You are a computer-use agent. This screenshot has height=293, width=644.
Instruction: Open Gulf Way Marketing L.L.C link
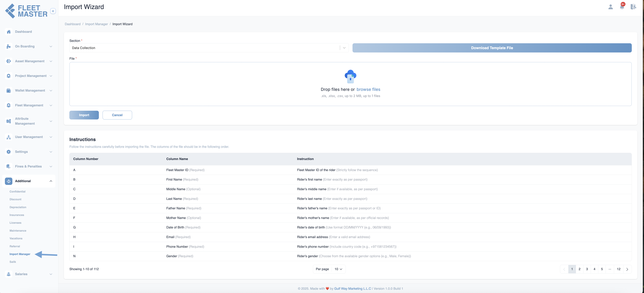(353, 289)
